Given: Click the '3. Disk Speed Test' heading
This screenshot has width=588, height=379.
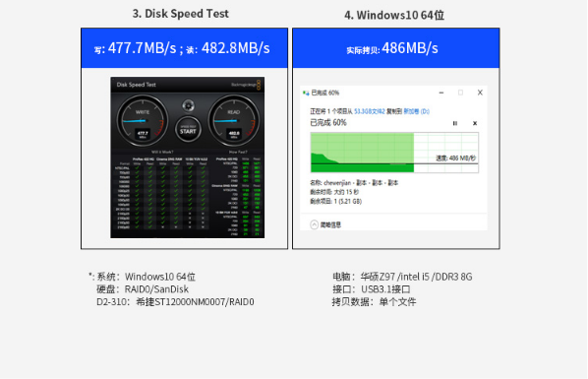Looking at the screenshot, I should coord(180,14).
